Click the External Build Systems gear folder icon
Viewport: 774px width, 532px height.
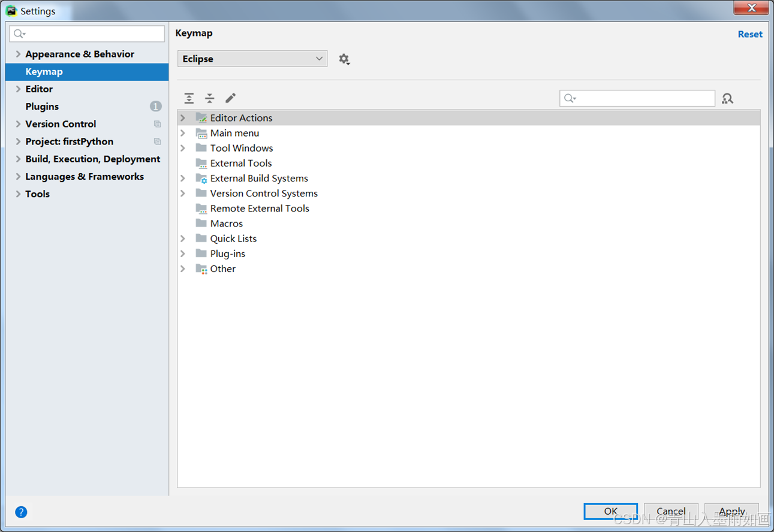click(x=201, y=179)
